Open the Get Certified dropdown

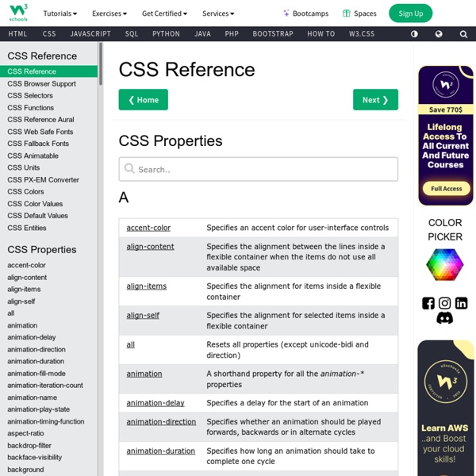pyautogui.click(x=164, y=13)
